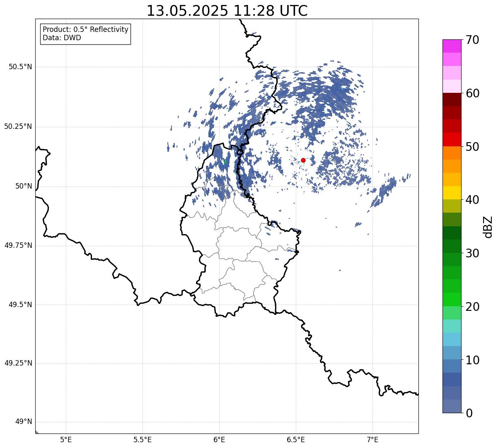The width and height of the screenshot is (498, 448).
Task: Click the olive swatch just below 40
Action: click(x=452, y=206)
